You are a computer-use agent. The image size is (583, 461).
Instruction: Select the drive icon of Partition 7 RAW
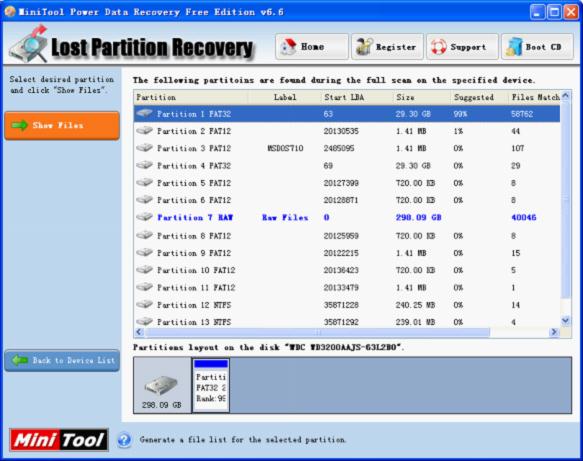click(x=144, y=217)
